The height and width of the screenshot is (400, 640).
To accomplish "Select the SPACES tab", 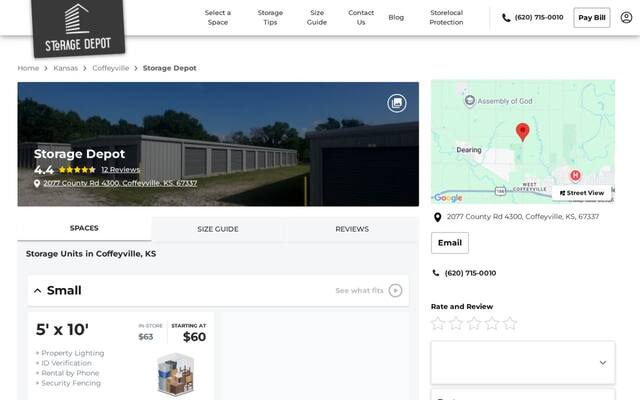I will pos(84,228).
